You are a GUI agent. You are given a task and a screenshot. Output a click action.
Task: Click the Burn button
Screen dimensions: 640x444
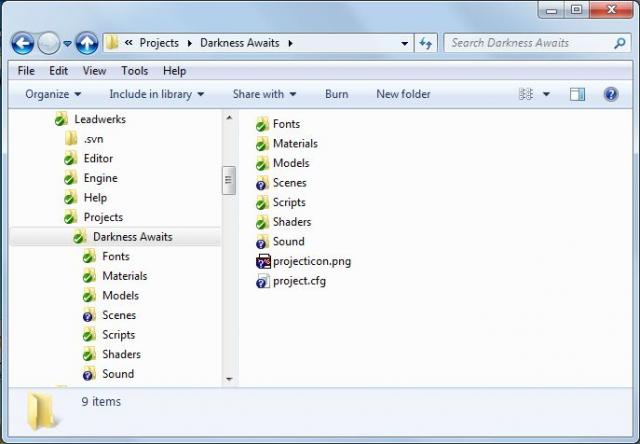click(x=336, y=94)
